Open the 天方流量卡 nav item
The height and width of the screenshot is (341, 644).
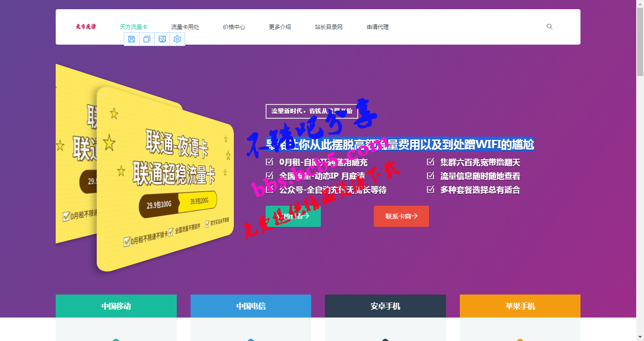pyautogui.click(x=133, y=27)
